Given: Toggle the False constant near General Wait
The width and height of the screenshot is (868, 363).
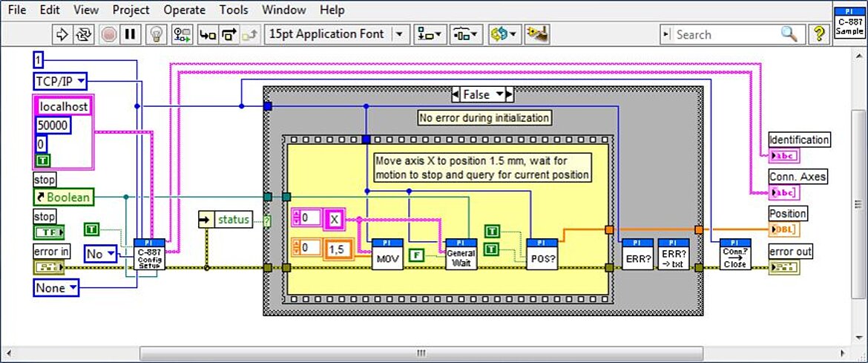Looking at the screenshot, I should 416,255.
